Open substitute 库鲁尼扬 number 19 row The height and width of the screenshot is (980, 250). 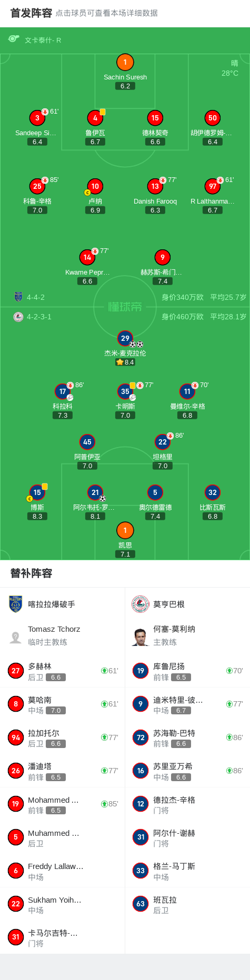(187, 671)
